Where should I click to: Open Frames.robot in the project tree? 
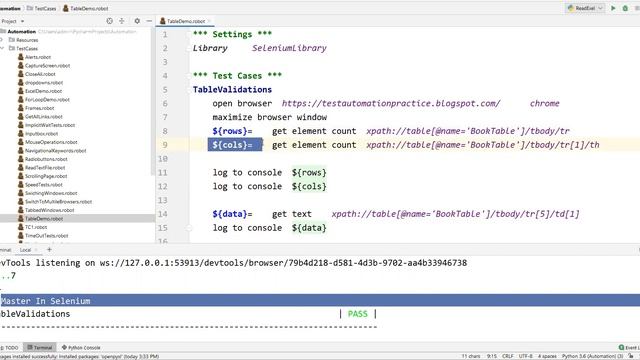pyautogui.click(x=39, y=108)
